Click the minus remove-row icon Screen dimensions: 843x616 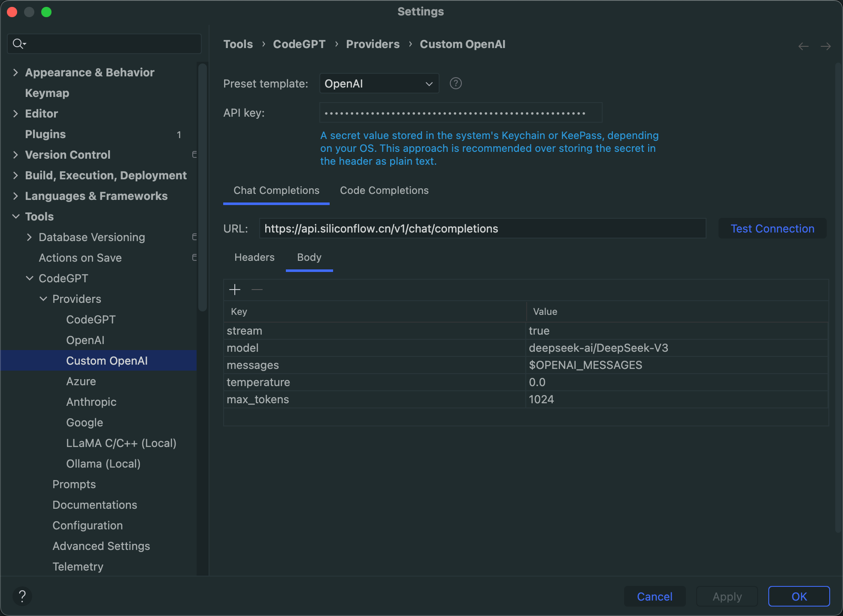tap(257, 290)
